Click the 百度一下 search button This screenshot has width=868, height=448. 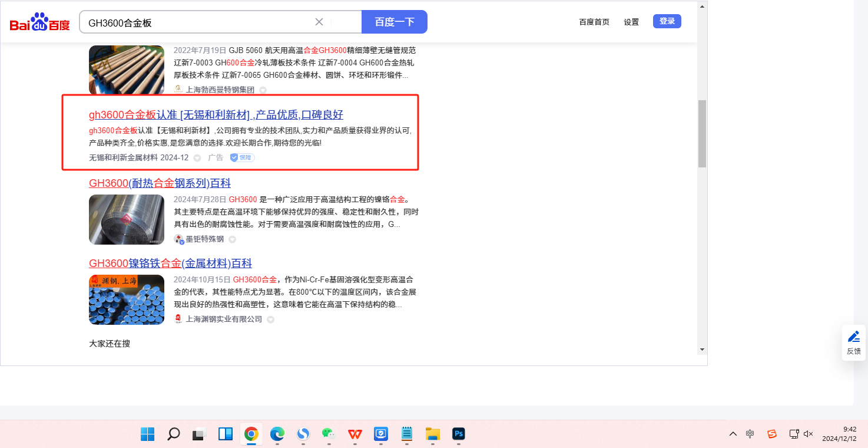coord(394,22)
